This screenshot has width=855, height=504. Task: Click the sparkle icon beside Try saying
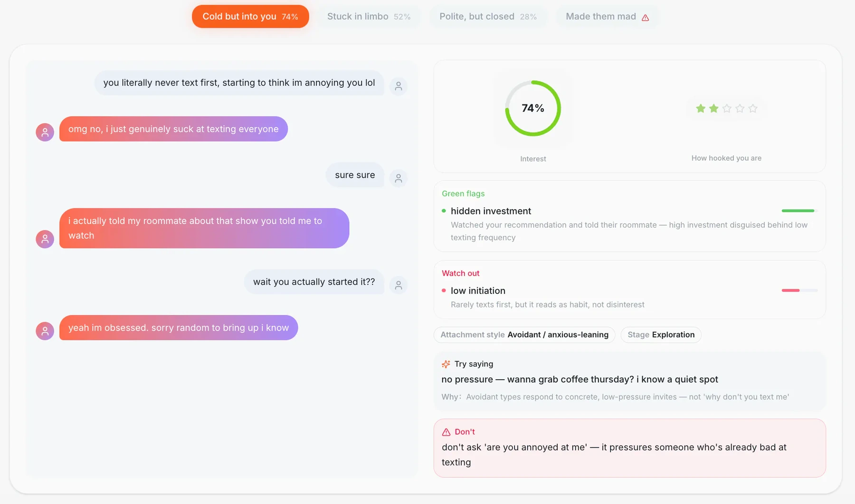click(446, 364)
